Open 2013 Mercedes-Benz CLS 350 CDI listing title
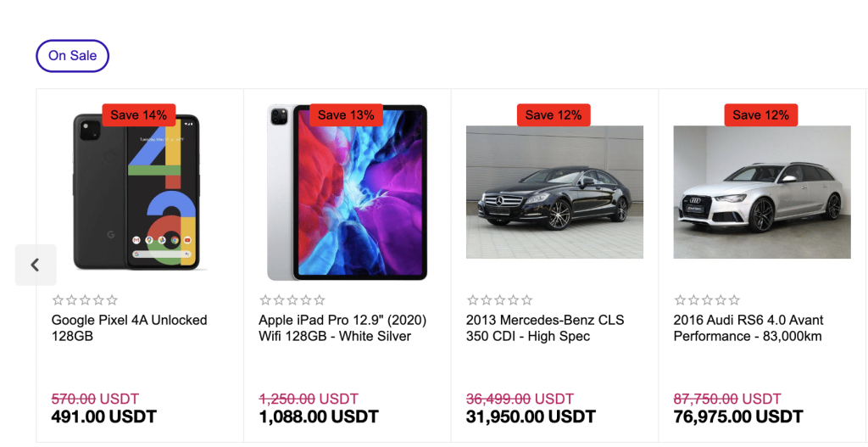 click(544, 328)
